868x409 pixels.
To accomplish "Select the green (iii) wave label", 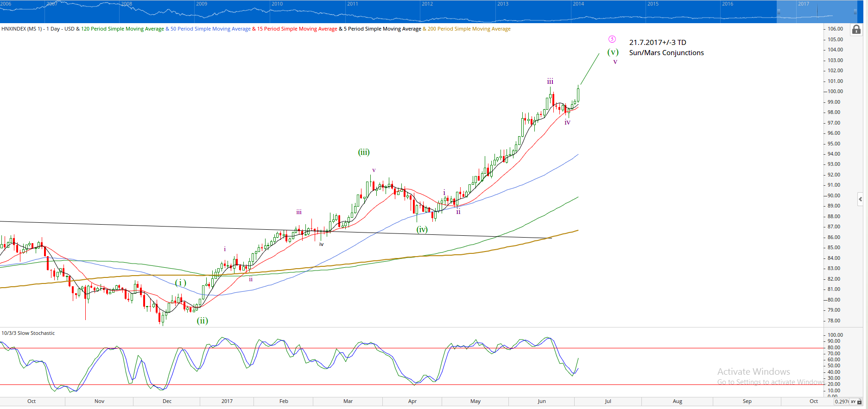I will coord(364,152).
